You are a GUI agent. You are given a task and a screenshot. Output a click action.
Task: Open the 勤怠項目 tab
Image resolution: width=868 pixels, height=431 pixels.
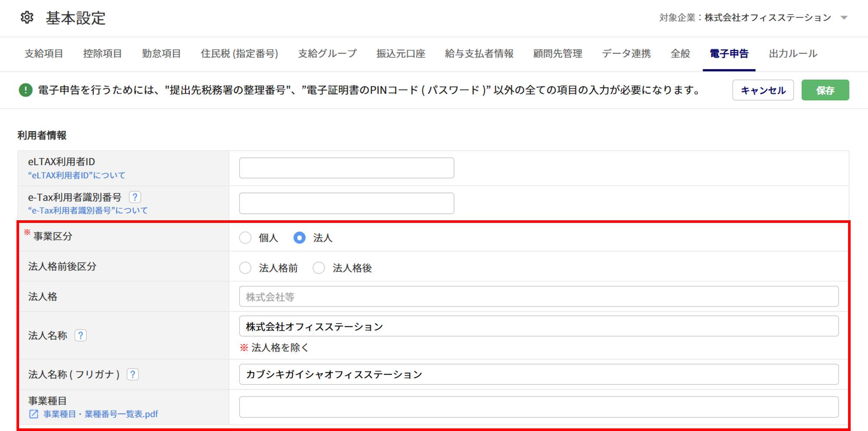(161, 53)
